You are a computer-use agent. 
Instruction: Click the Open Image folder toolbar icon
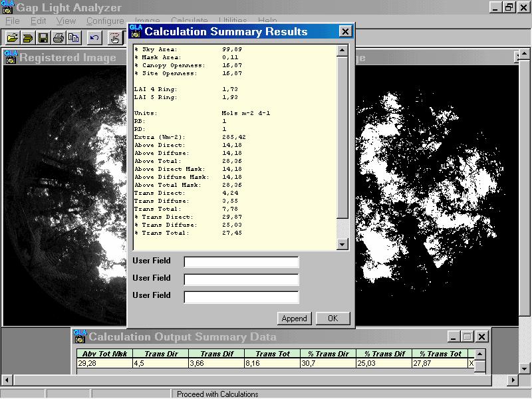click(13, 38)
